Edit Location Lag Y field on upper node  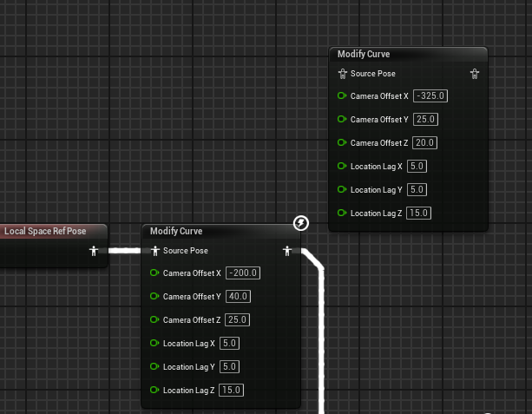tap(417, 189)
